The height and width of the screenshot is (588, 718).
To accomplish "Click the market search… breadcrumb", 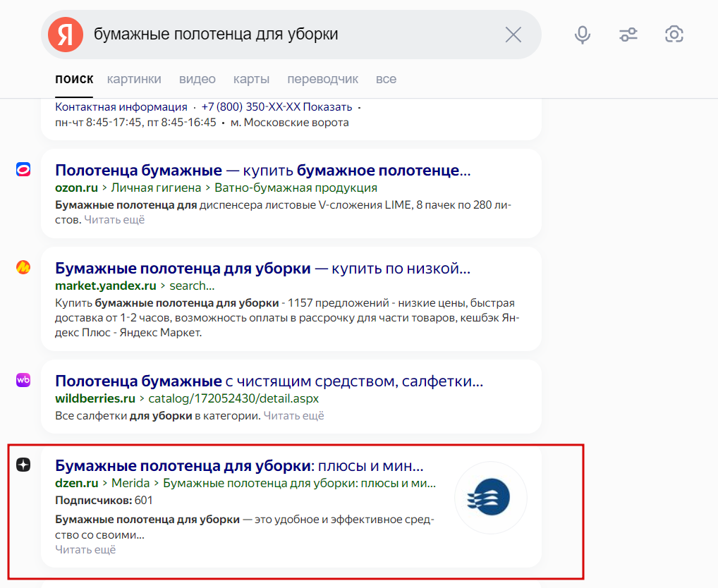I will 192,286.
